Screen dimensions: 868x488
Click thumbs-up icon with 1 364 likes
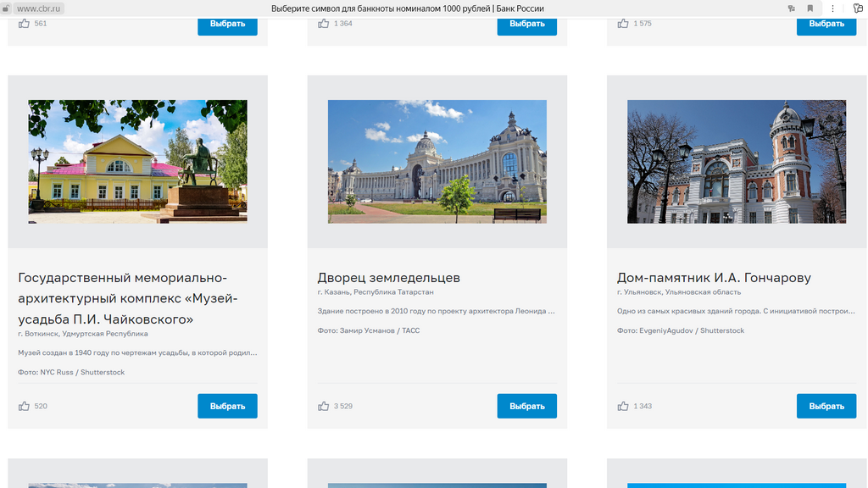point(323,24)
